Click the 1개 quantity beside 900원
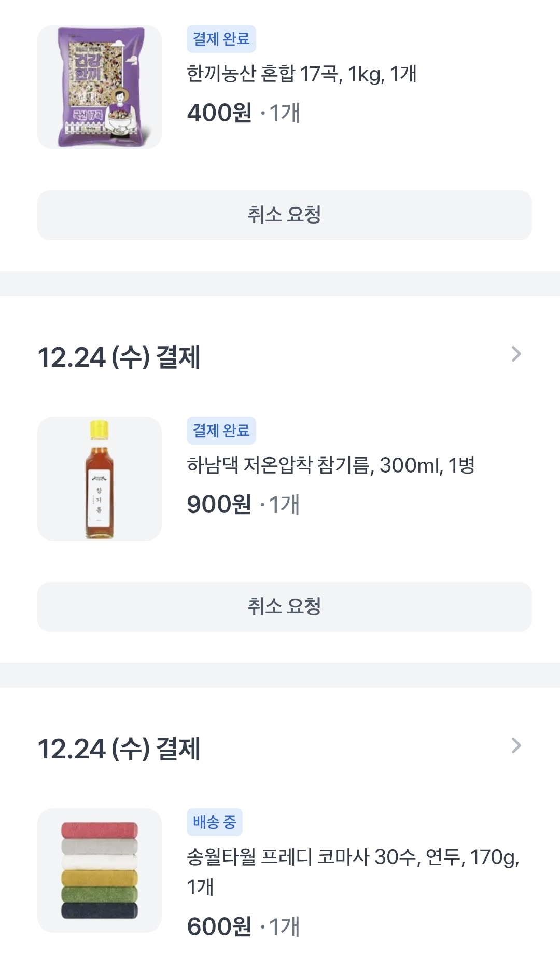 click(284, 505)
